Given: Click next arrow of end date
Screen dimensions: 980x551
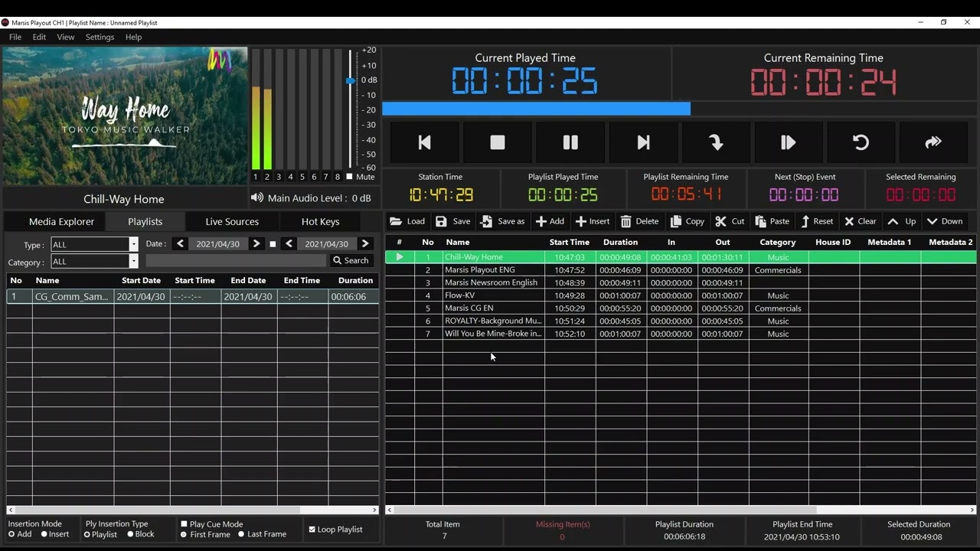Looking at the screenshot, I should coord(365,244).
